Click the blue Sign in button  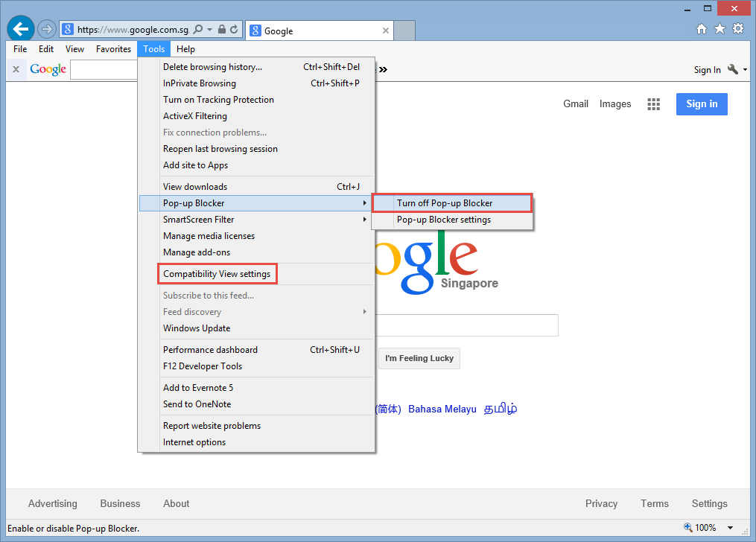click(x=702, y=104)
